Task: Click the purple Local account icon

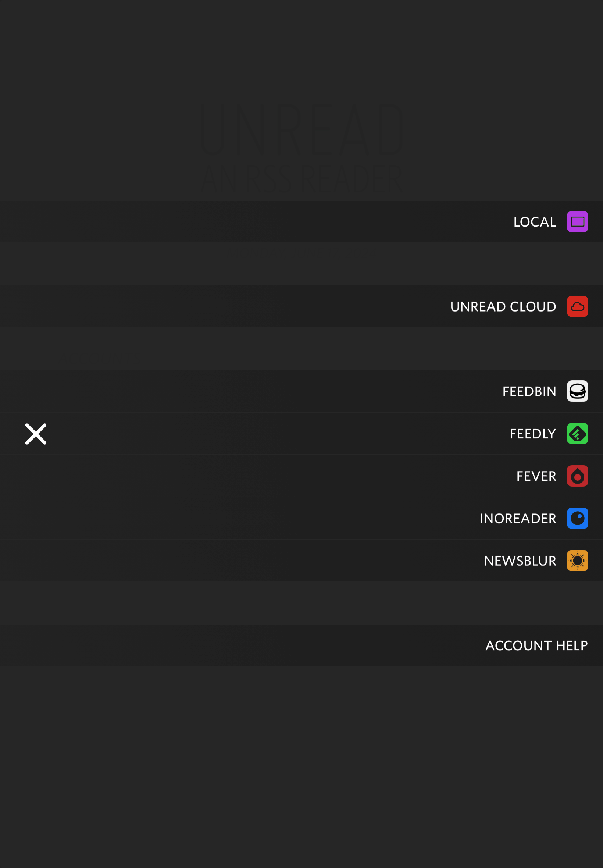Action: coord(577,222)
